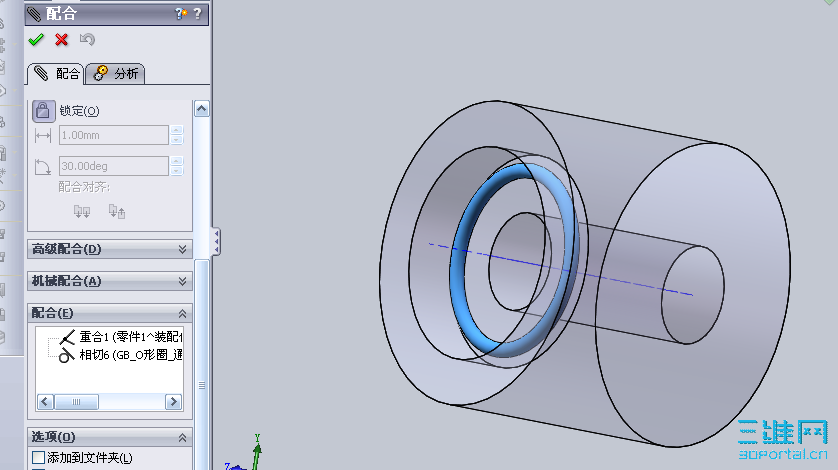Click the what's new help icon with star
The width and height of the screenshot is (838, 470).
coord(181,14)
